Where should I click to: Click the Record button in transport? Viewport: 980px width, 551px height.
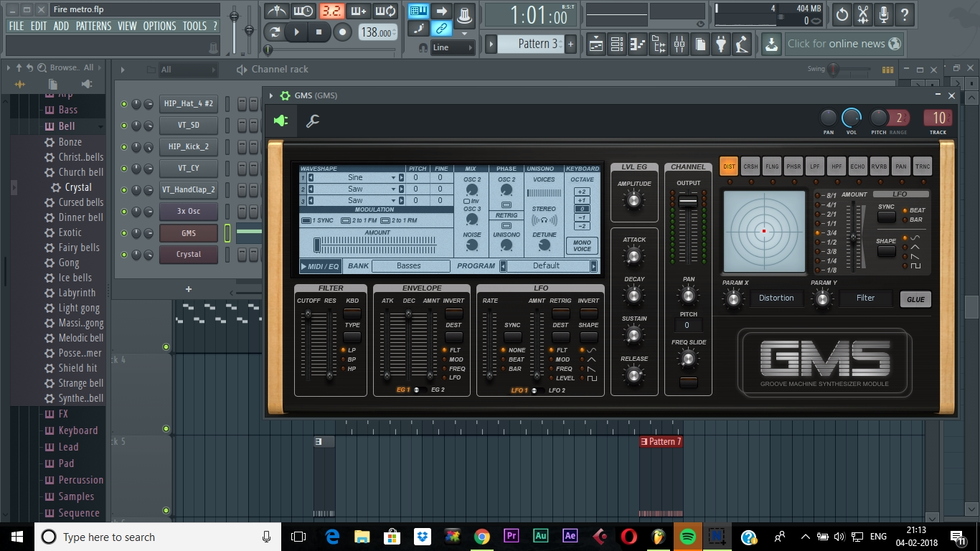[x=343, y=32]
